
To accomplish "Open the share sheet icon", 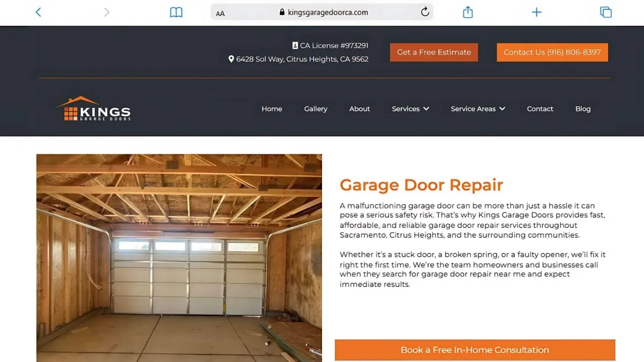I will pyautogui.click(x=468, y=12).
